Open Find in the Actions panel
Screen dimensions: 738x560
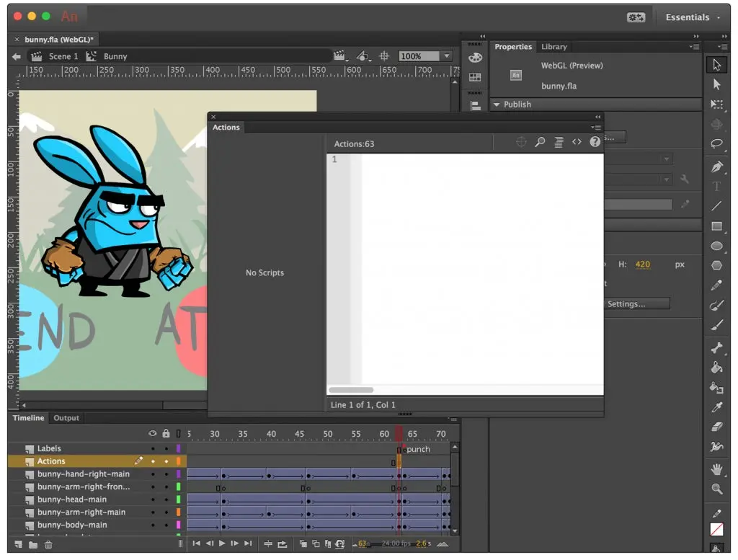(539, 142)
